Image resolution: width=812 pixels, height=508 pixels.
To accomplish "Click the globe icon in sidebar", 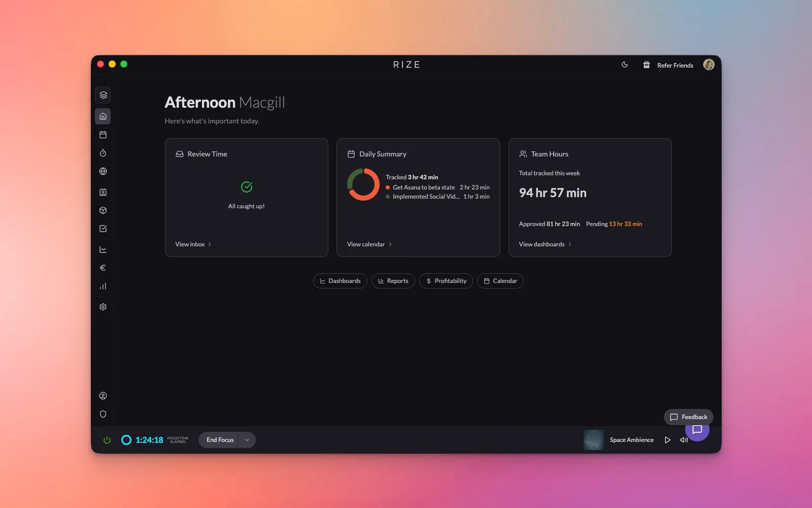I will [x=103, y=171].
